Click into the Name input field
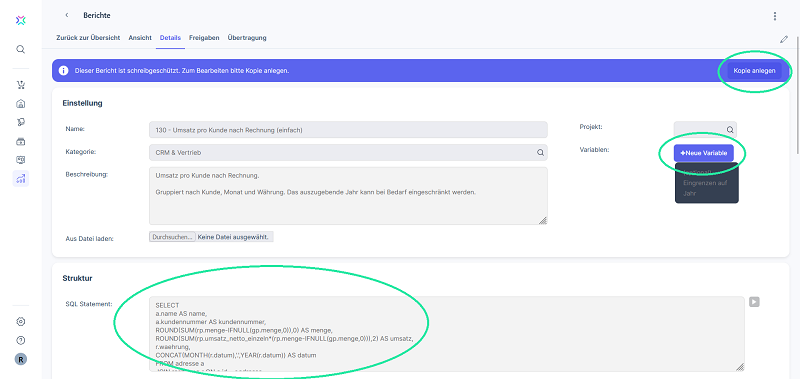800x379 pixels. coord(348,130)
